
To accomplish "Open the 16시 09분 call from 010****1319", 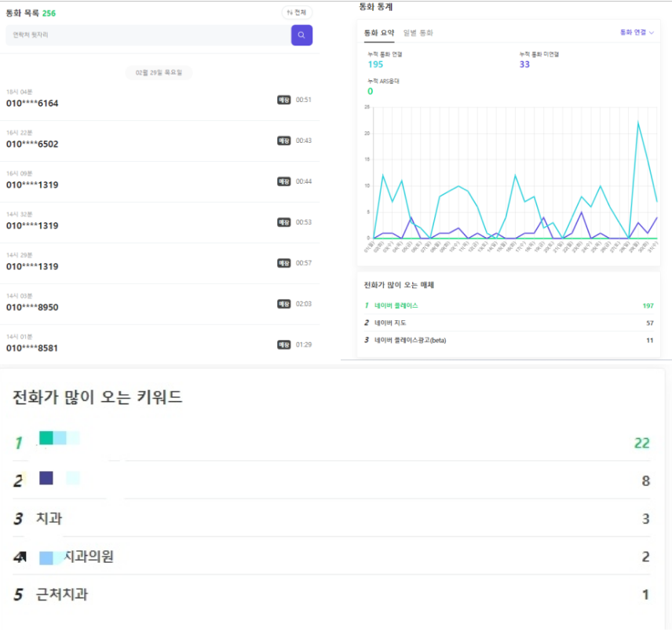I will point(159,181).
